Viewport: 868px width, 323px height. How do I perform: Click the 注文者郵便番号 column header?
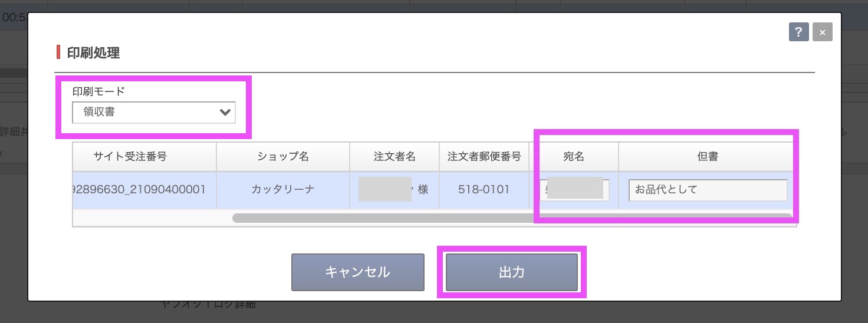coord(484,157)
